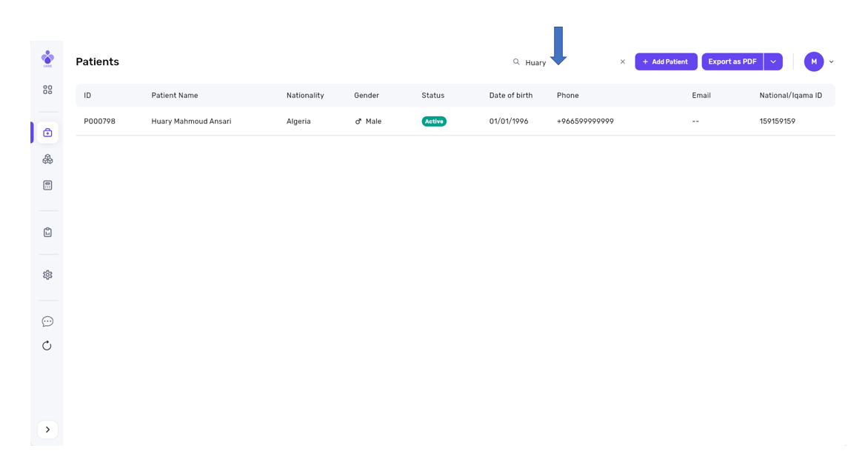
Task: Select the Patients medical bag icon
Action: click(x=47, y=133)
